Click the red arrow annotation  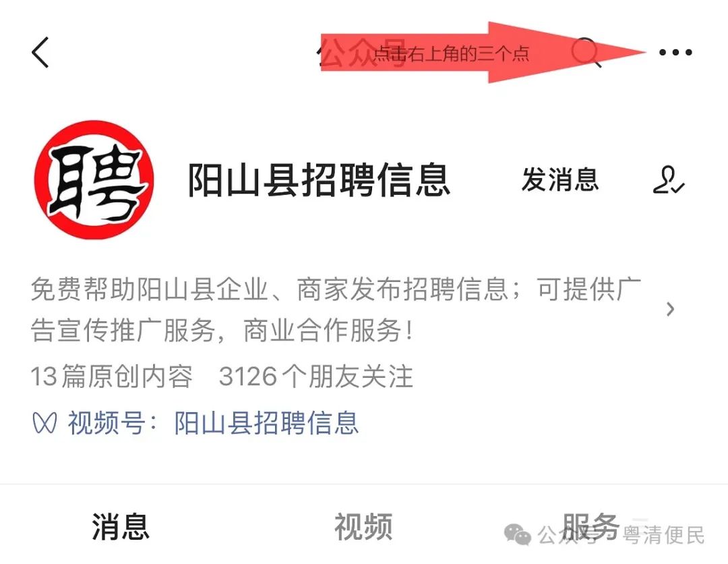483,53
